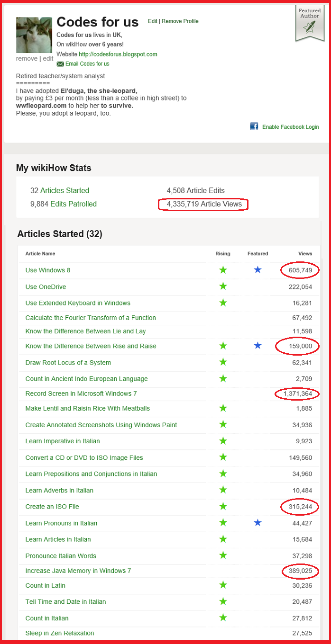
Task: Click the green Rising star for Use Windows 8
Action: tap(223, 270)
